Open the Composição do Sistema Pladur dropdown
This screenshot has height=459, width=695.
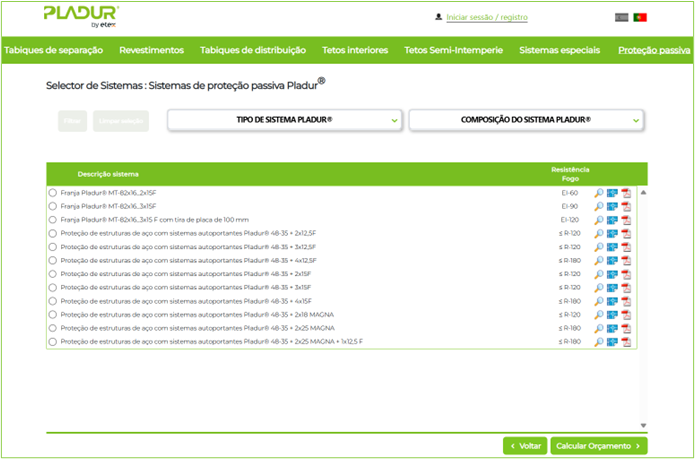click(x=525, y=120)
